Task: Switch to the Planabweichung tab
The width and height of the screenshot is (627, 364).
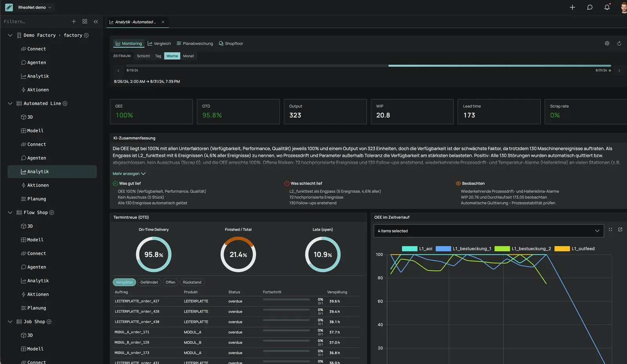Action: point(195,43)
